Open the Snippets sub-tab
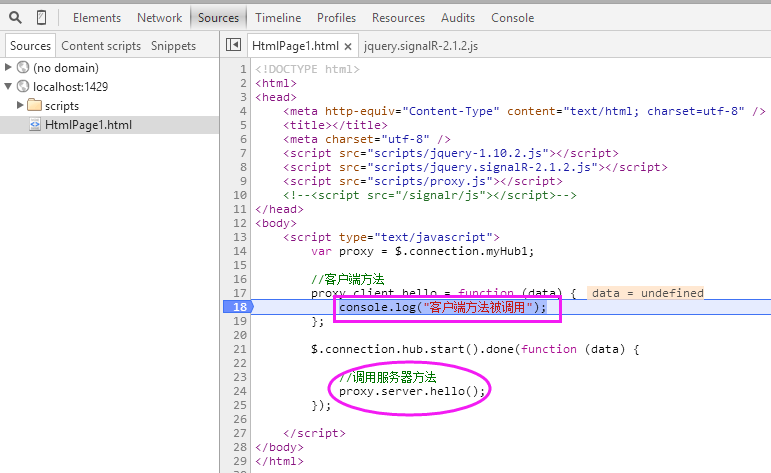771x473 pixels. coord(173,46)
